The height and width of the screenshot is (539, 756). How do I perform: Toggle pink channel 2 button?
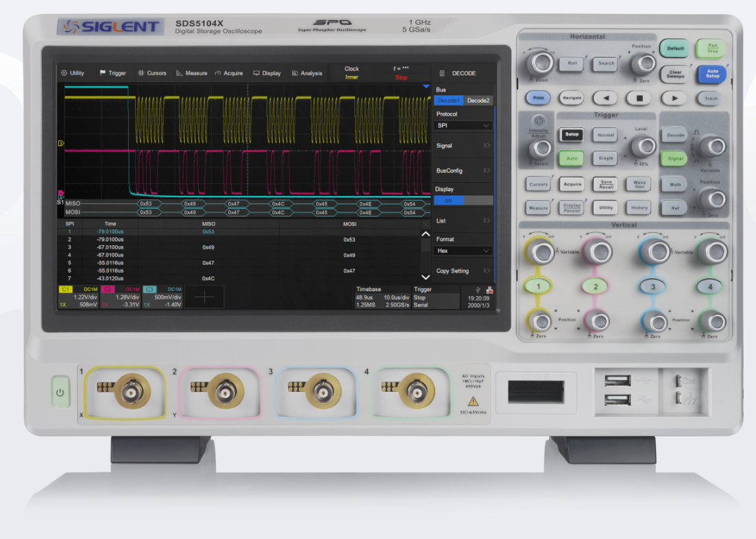596,286
